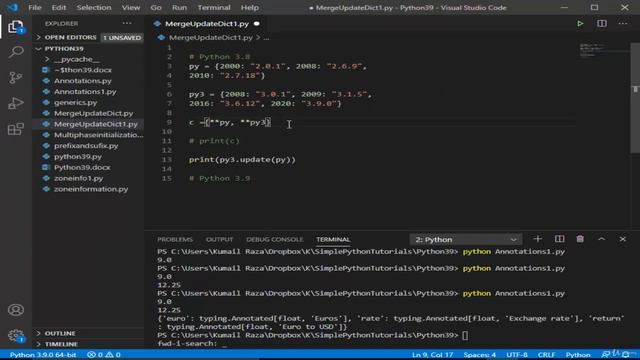
Task: Click CRLF end of line setting
Action: coord(546,355)
